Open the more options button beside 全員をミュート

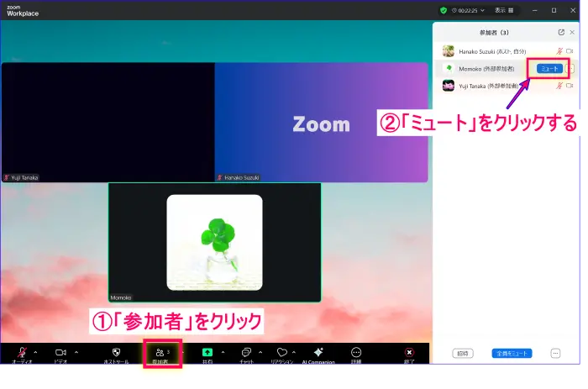(554, 354)
